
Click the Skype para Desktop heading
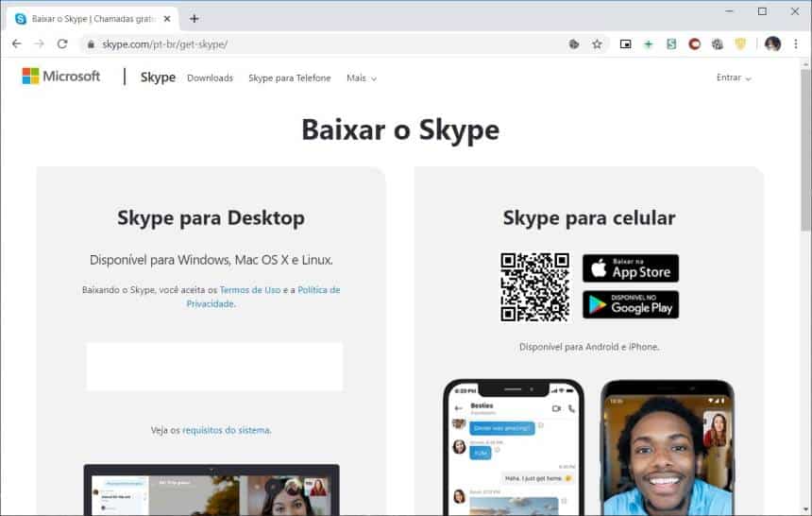click(211, 218)
